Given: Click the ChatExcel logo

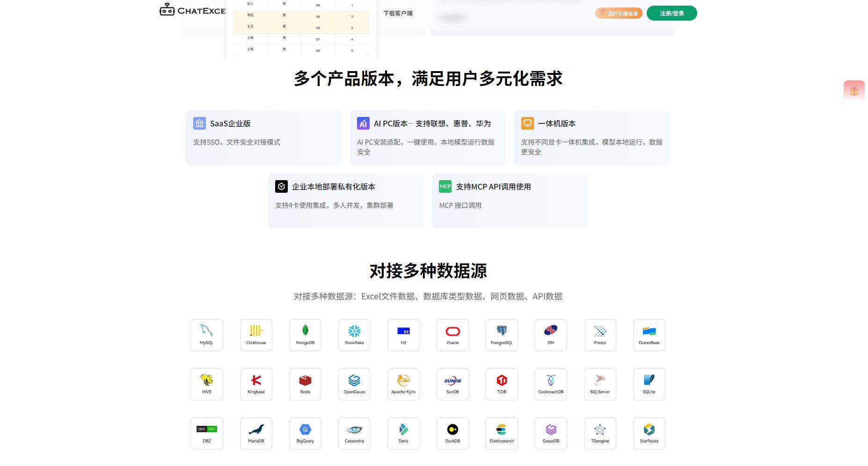Looking at the screenshot, I should pyautogui.click(x=192, y=10).
